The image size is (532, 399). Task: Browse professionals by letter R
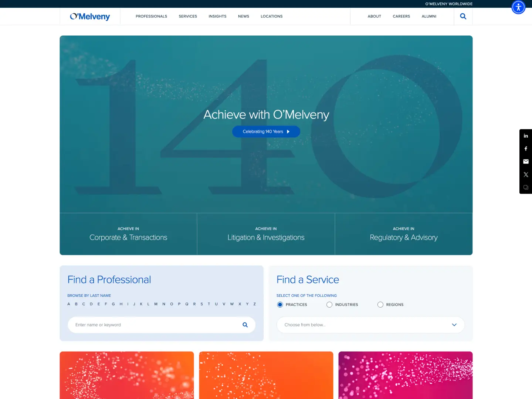(194, 304)
